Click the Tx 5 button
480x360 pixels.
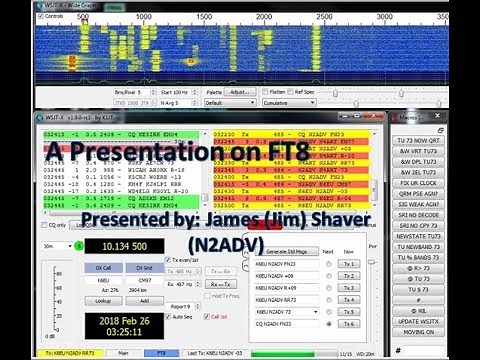pyautogui.click(x=349, y=312)
